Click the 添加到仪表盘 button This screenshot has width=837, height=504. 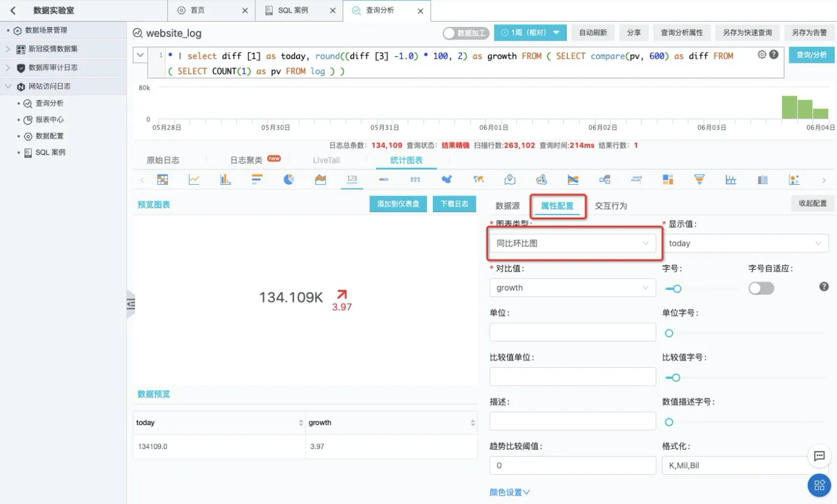[398, 204]
